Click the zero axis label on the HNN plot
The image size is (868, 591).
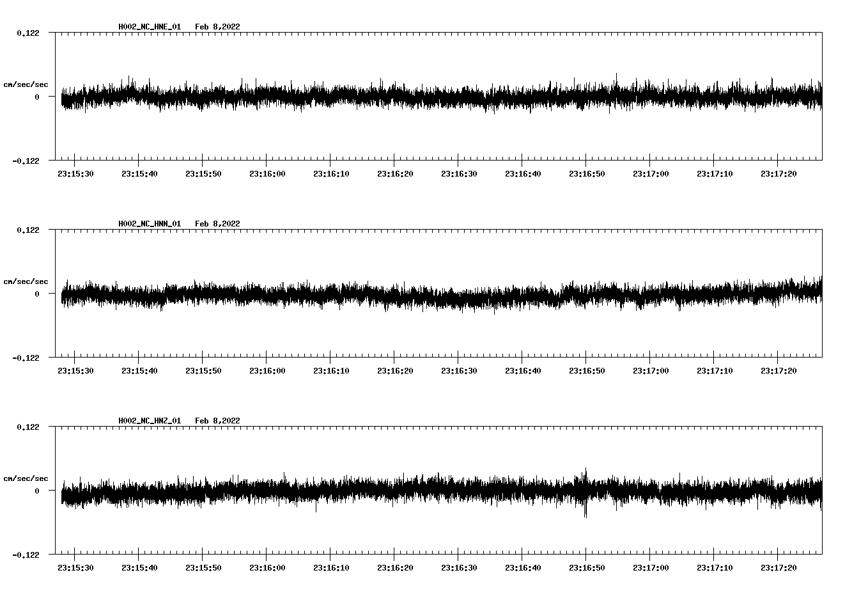click(x=37, y=294)
